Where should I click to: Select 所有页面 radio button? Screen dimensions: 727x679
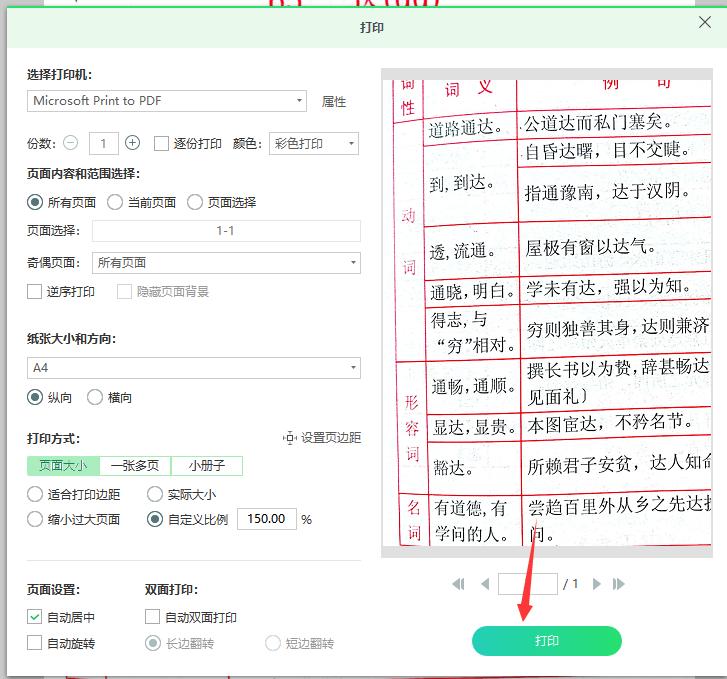[35, 202]
